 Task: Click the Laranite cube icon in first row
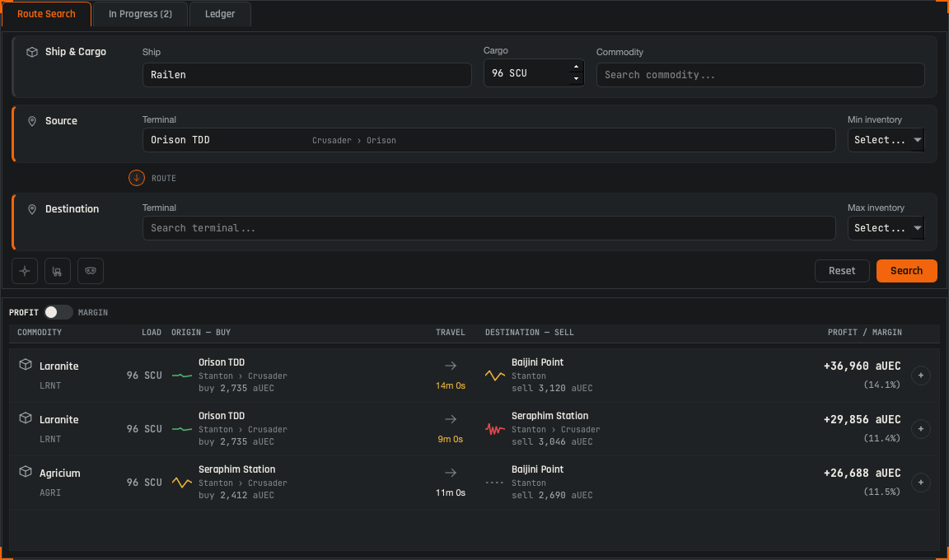tap(26, 364)
